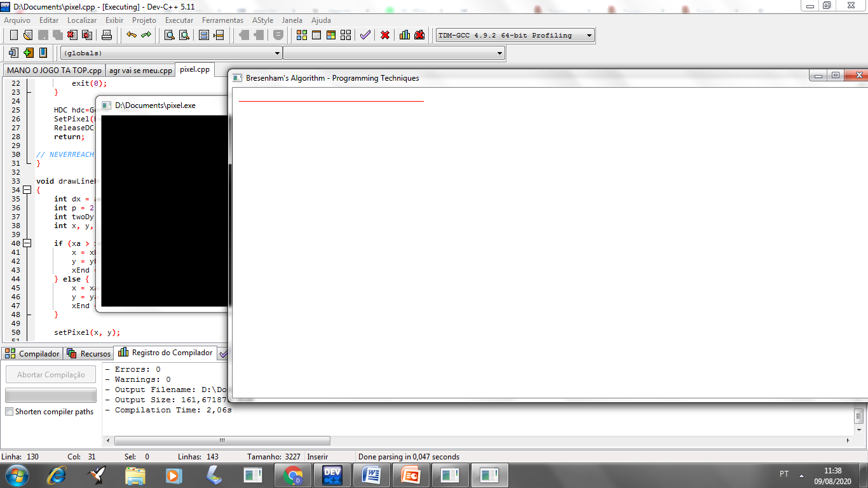Collapse code fold marker at line 34
Image resolution: width=868 pixels, height=488 pixels.
(x=27, y=190)
